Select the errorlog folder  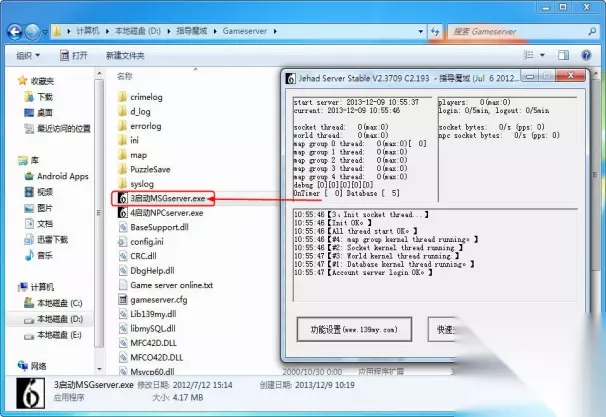click(x=140, y=126)
